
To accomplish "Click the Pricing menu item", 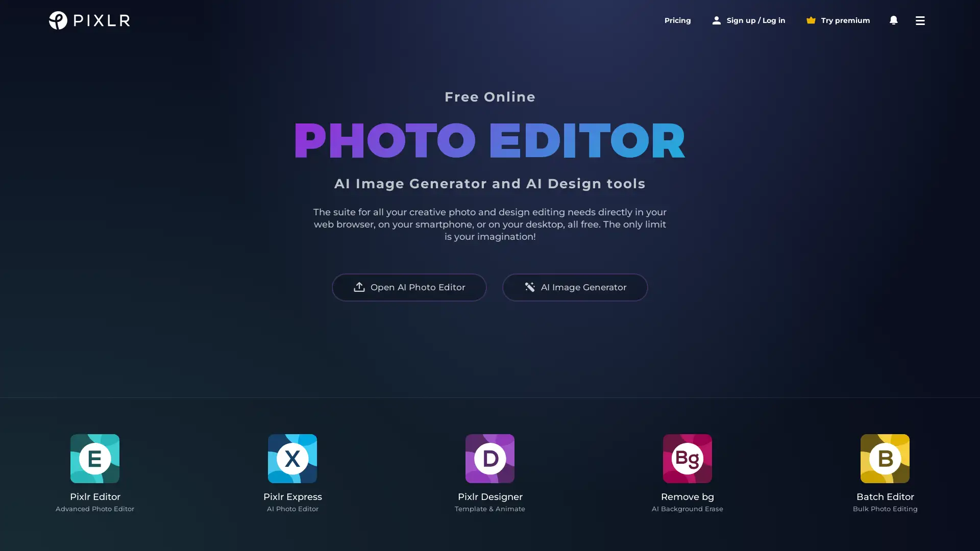I will (677, 20).
